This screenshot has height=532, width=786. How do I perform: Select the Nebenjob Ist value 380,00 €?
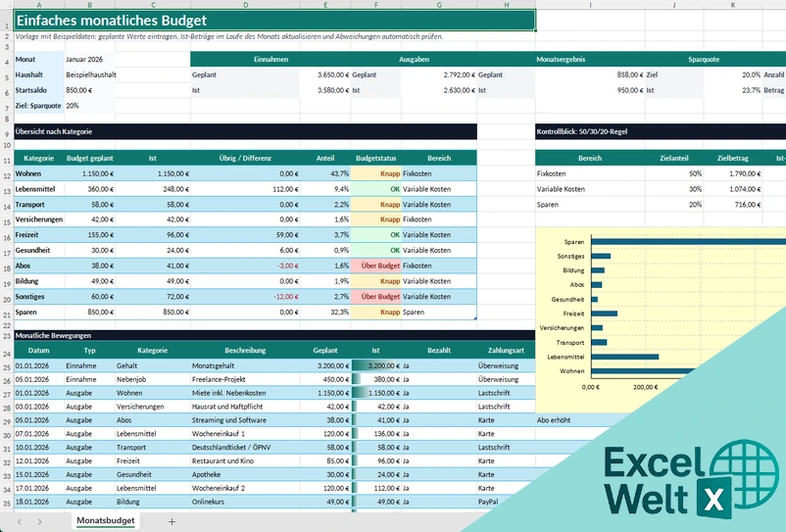(376, 379)
